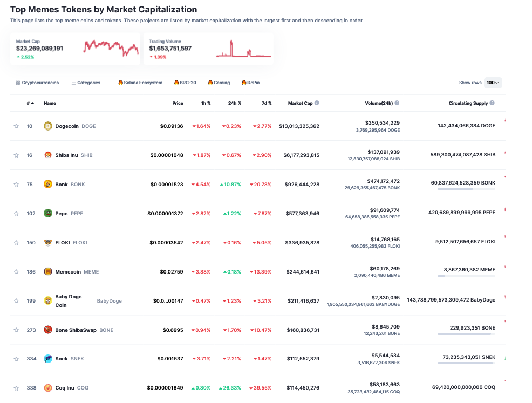This screenshot has width=532, height=403.
Task: Switch to the Cryptocurrencies tab
Action: 37,83
